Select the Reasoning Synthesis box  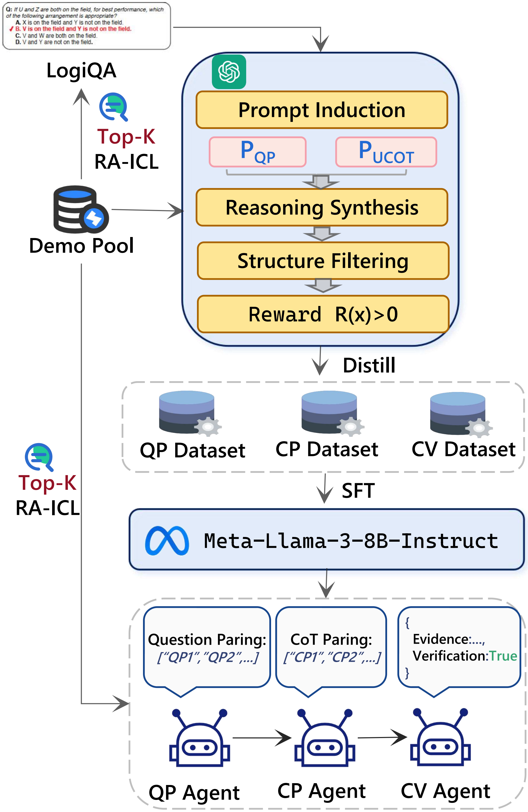tap(321, 207)
